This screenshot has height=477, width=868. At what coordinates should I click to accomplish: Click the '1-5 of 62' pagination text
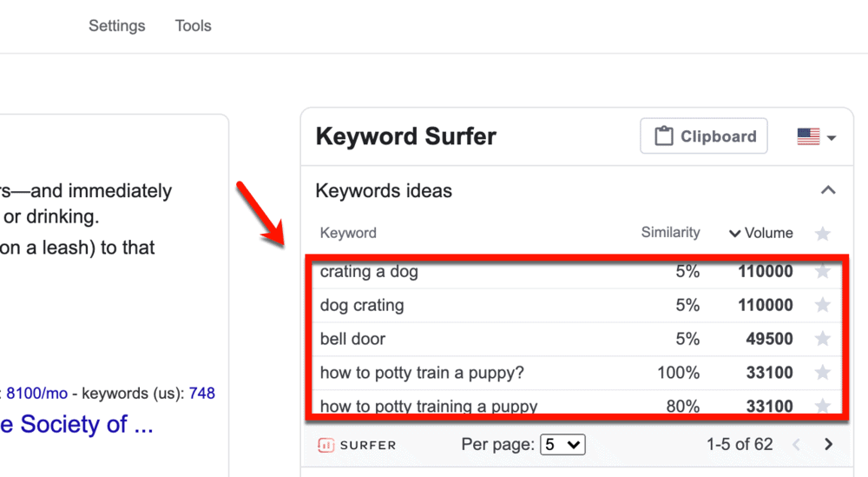tap(740, 444)
